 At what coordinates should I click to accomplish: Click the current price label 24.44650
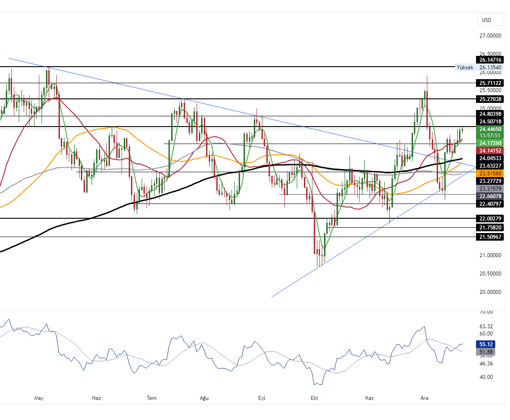[490, 129]
